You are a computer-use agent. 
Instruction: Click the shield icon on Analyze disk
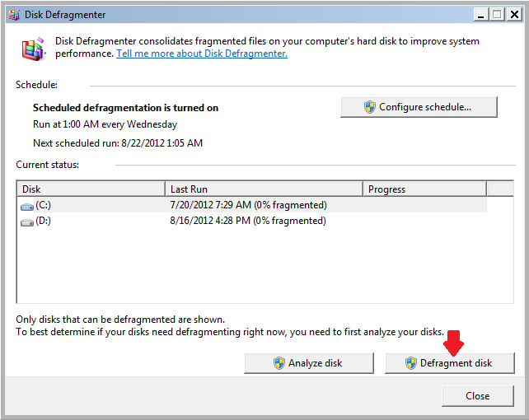point(279,363)
